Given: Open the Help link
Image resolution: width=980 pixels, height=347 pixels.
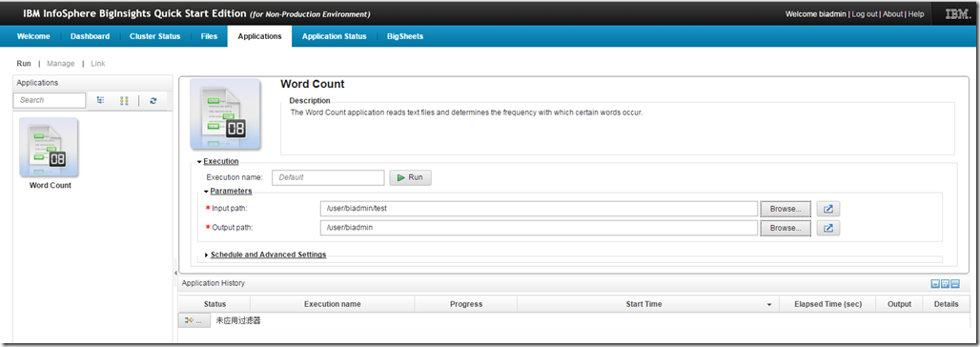Looking at the screenshot, I should (x=916, y=13).
